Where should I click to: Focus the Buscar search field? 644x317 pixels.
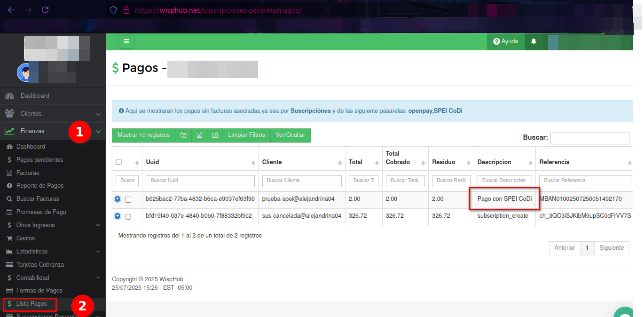coord(590,138)
